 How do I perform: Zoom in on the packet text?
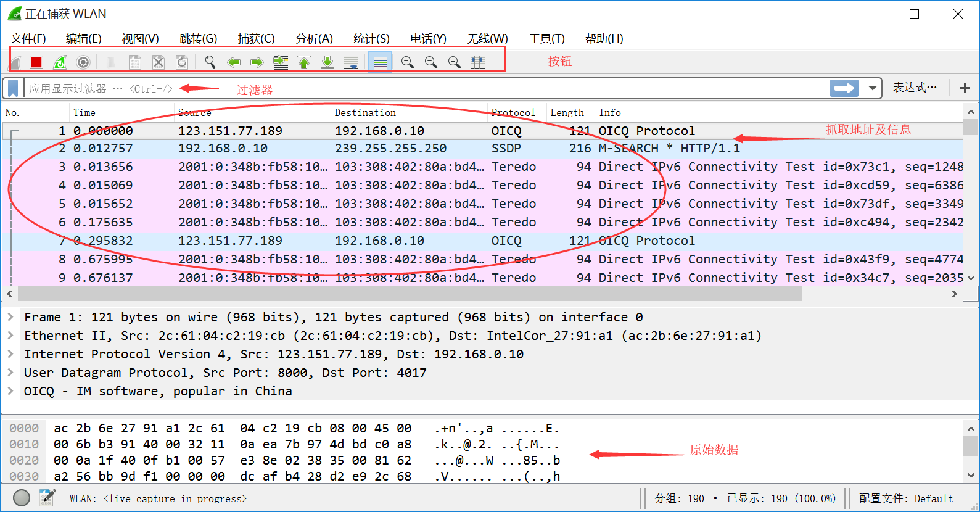[408, 62]
